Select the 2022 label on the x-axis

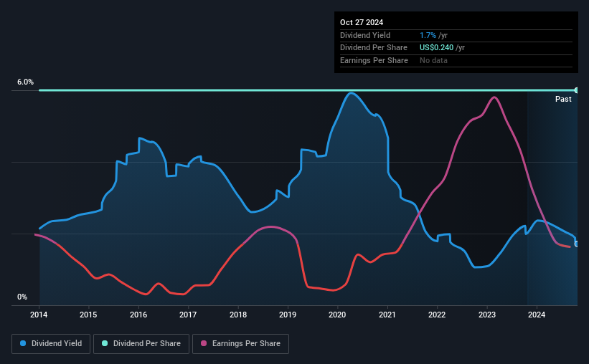(x=437, y=315)
